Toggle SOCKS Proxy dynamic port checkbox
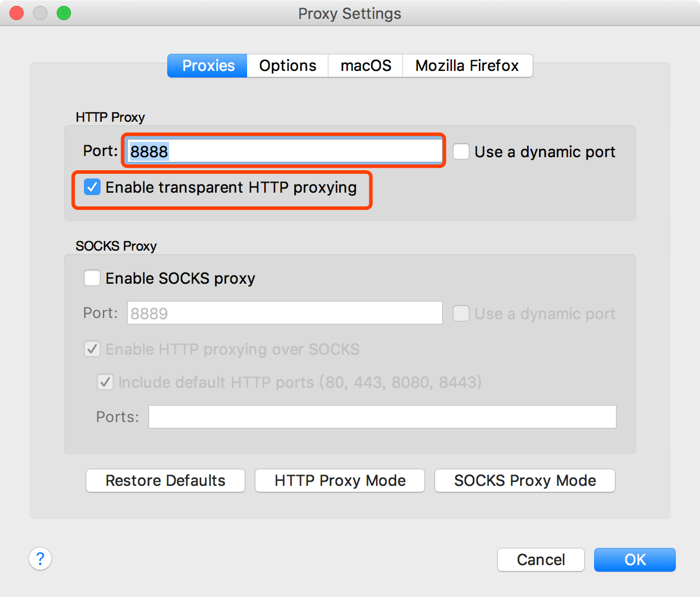Viewport: 700px width, 597px height. pos(461,313)
